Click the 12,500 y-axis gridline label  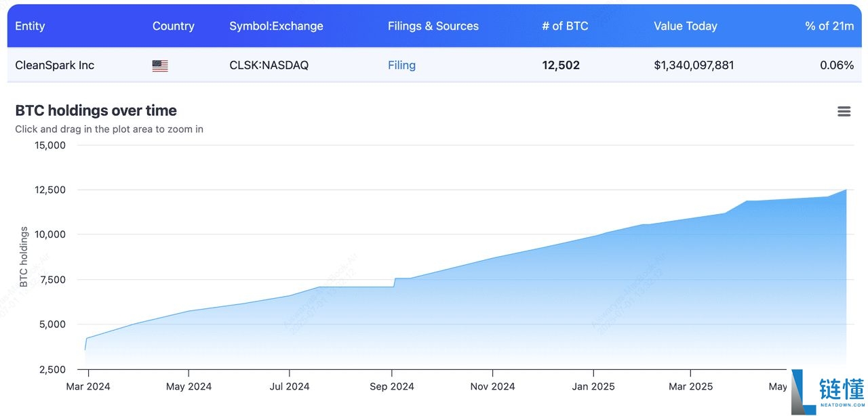pyautogui.click(x=50, y=190)
